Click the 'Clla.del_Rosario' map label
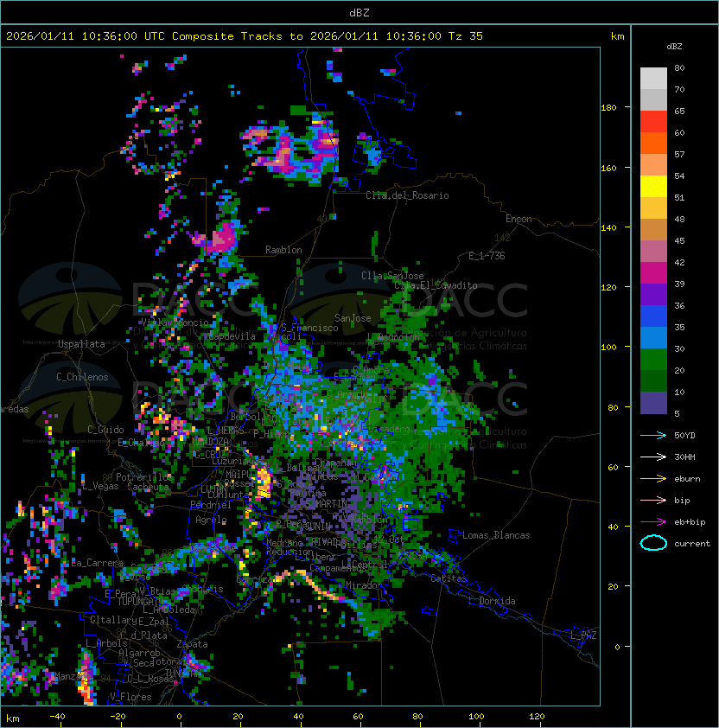The width and height of the screenshot is (719, 728). point(407,195)
